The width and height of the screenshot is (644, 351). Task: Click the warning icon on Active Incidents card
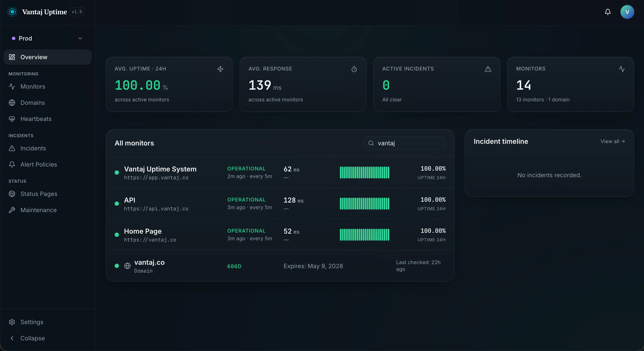pos(488,69)
